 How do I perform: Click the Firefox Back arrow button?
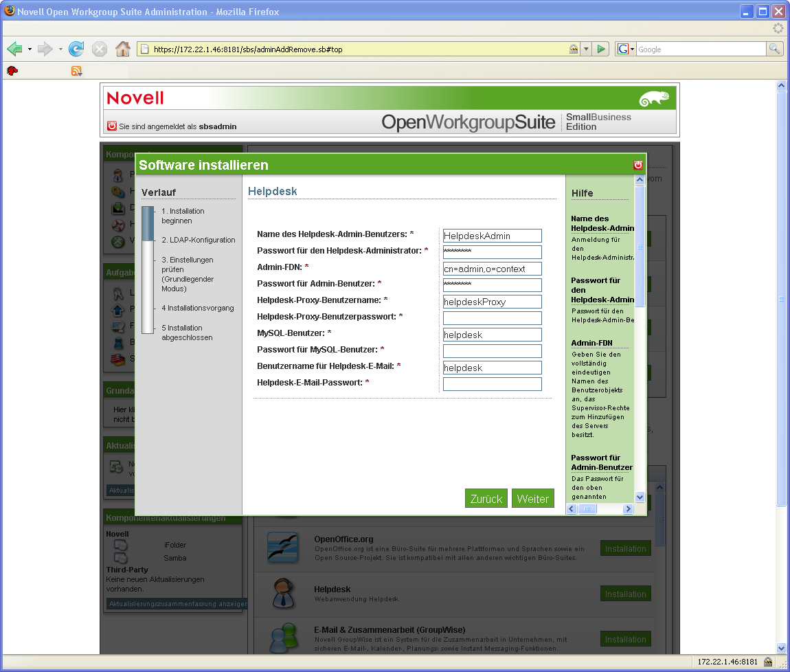(x=14, y=49)
